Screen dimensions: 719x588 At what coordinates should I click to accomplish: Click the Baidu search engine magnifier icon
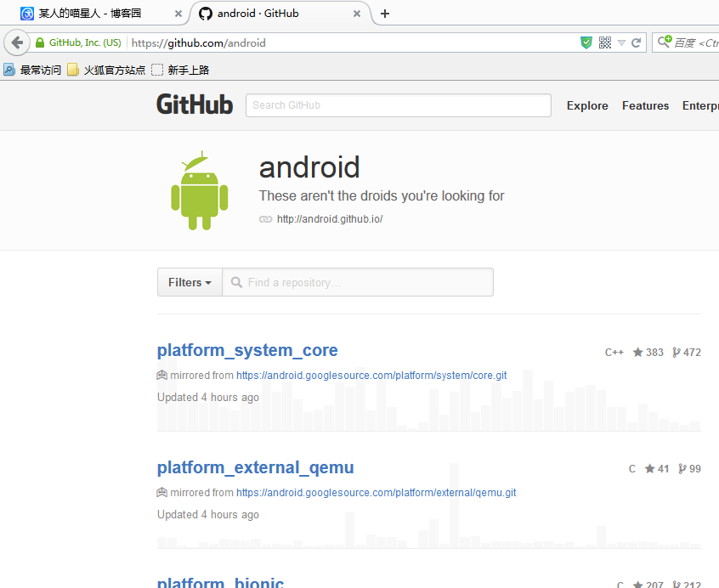click(665, 42)
